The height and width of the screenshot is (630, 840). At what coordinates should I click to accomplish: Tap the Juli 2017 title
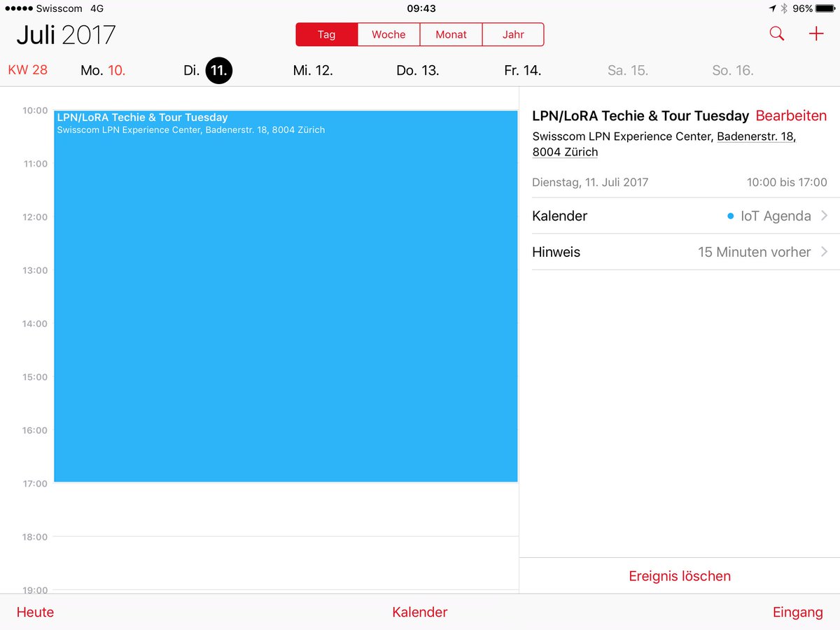point(66,34)
